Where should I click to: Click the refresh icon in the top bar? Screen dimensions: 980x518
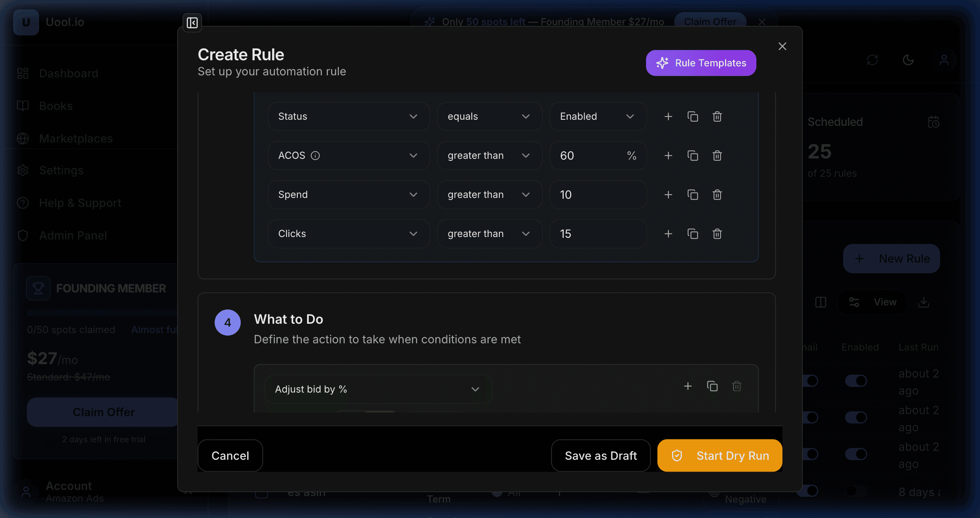coord(872,60)
